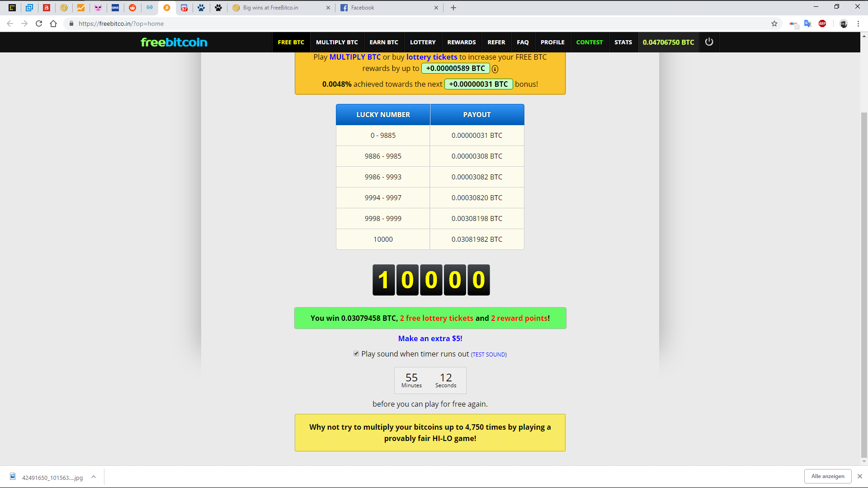The height and width of the screenshot is (488, 868).
Task: Open the pinned Reddit tab
Action: pos(132,8)
